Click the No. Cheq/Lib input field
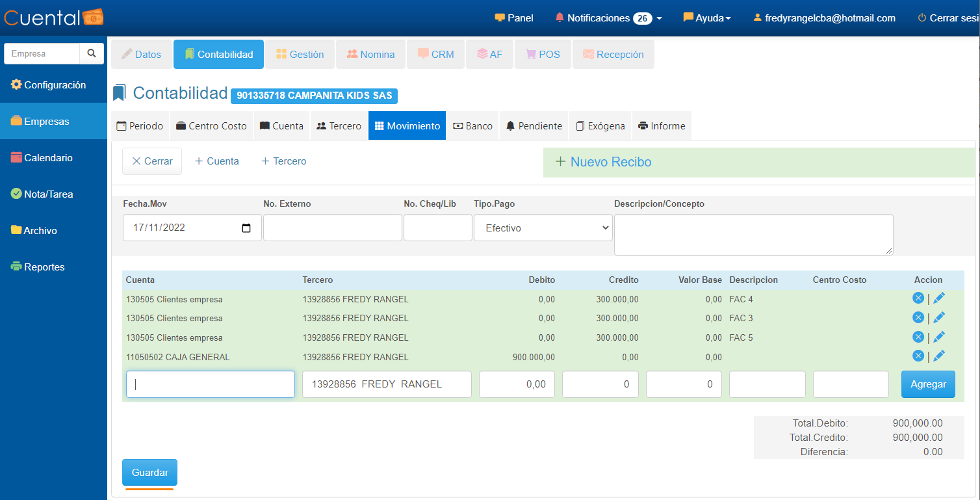Viewport: 980px width, 500px height. [438, 228]
